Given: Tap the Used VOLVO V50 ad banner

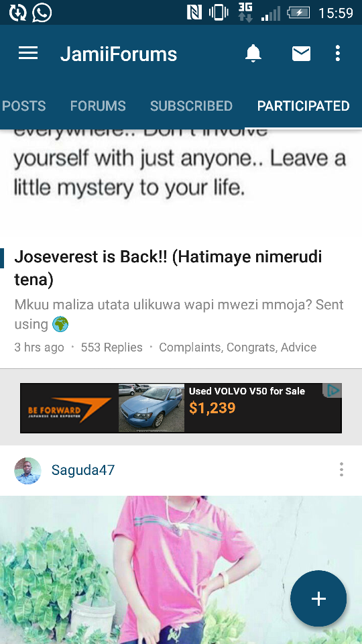Looking at the screenshot, I should 181,408.
